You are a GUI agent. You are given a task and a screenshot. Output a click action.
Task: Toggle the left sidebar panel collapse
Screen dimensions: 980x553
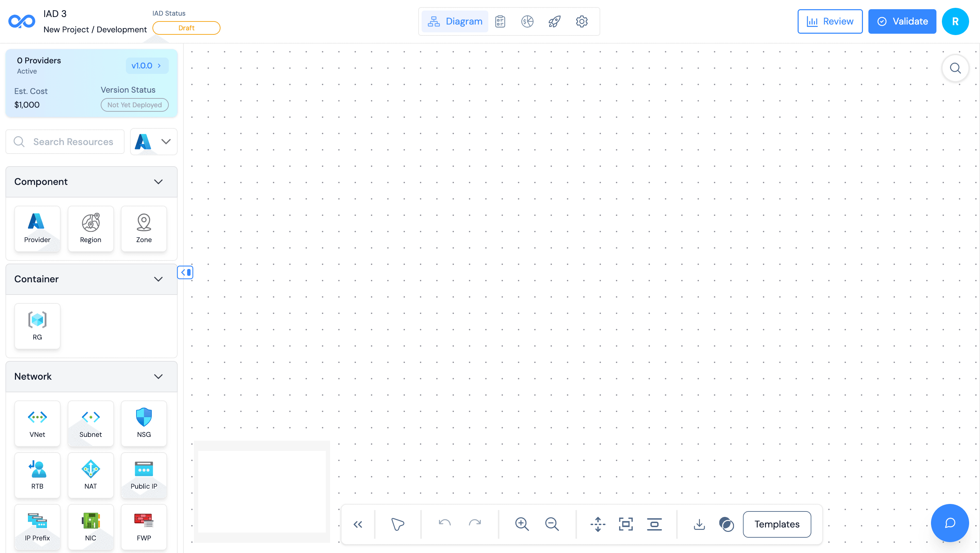pyautogui.click(x=185, y=272)
